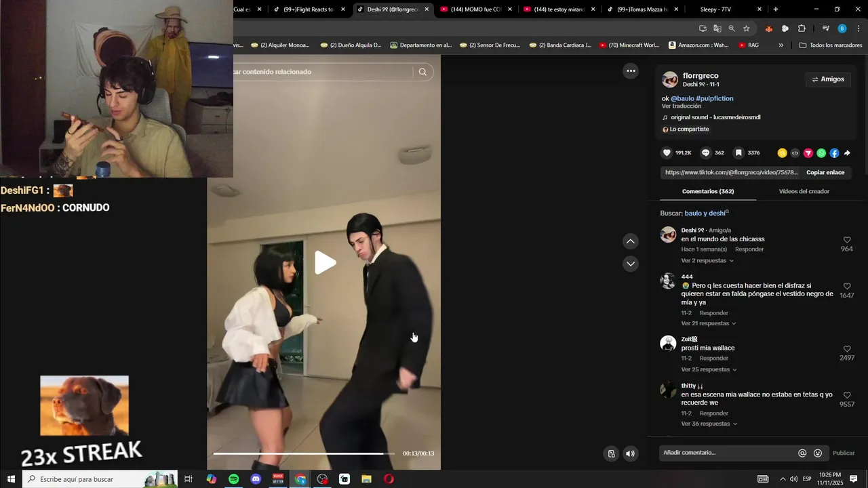Click the embed code icon
The image size is (868, 488).
click(795, 153)
